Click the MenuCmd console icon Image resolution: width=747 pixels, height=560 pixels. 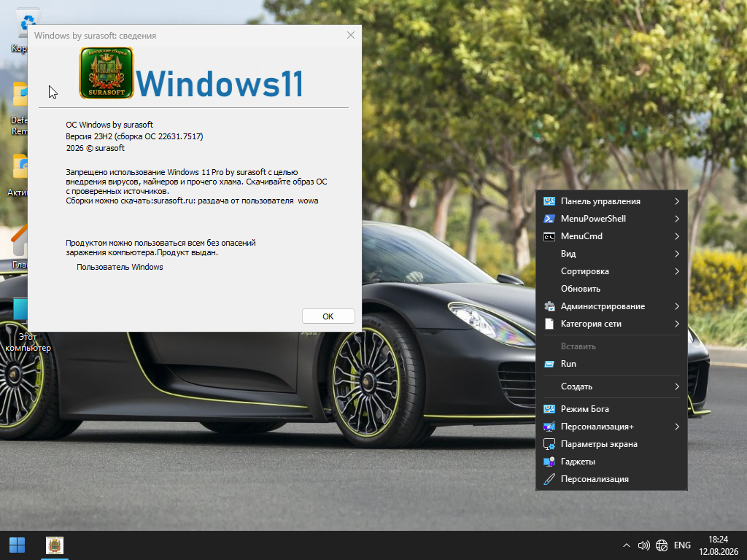[x=549, y=237]
